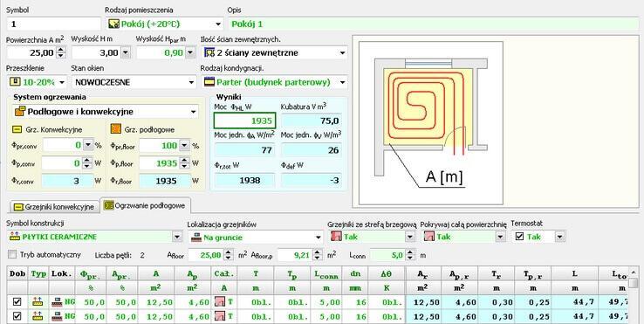The image size is (644, 324).
Task: Click the storey icon beside Parter
Action: point(209,82)
